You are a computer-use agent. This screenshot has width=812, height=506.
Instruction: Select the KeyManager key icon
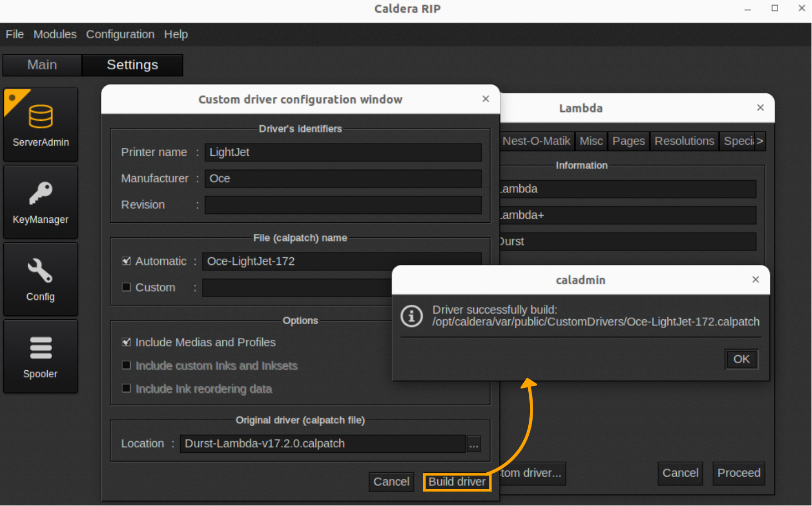(x=40, y=202)
